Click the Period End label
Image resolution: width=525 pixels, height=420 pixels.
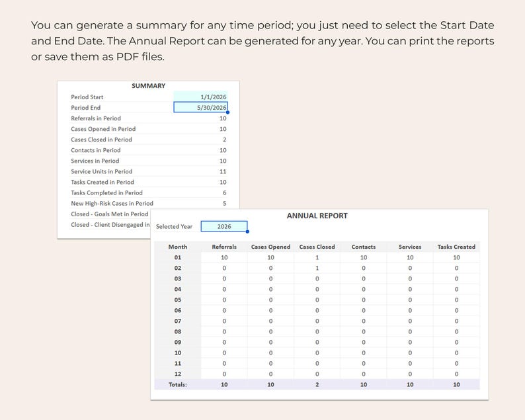coord(86,108)
